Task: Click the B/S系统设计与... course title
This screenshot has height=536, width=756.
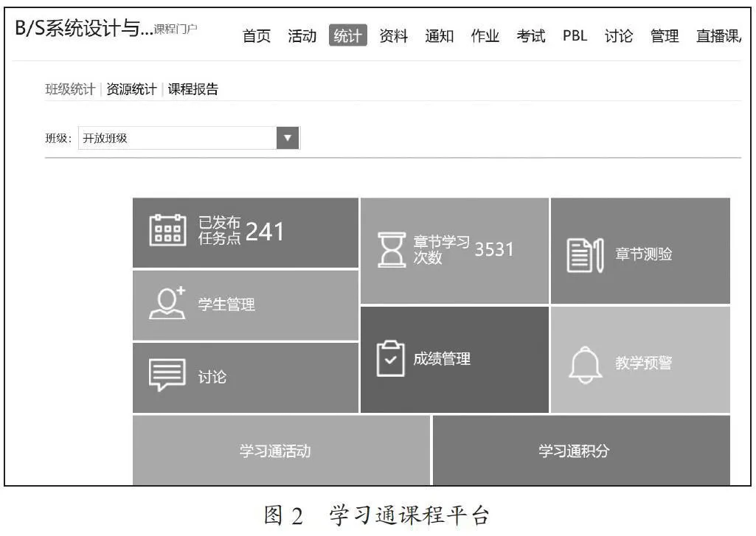Action: (84, 29)
